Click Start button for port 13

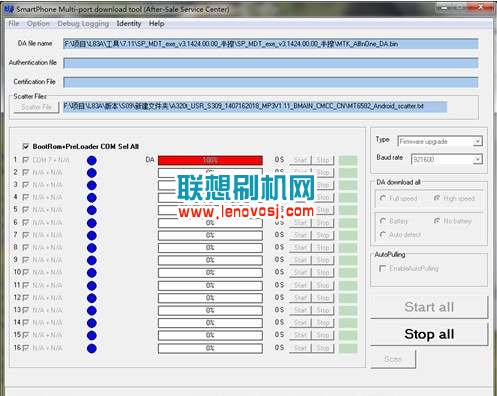[300, 310]
